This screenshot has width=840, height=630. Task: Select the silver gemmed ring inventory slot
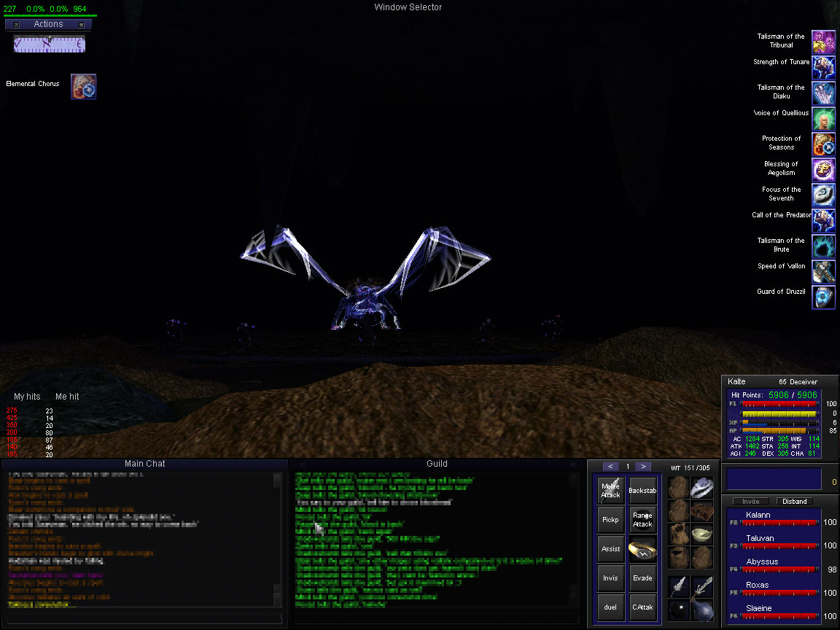701,488
